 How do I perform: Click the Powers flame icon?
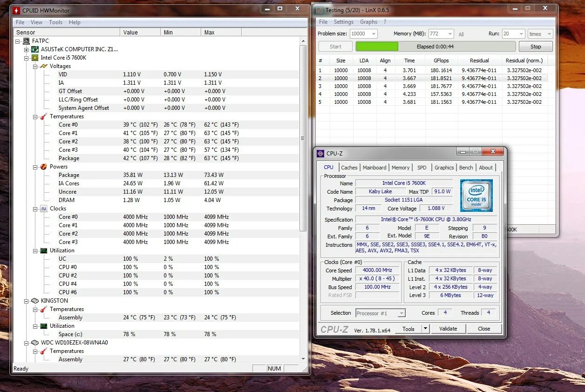44,167
